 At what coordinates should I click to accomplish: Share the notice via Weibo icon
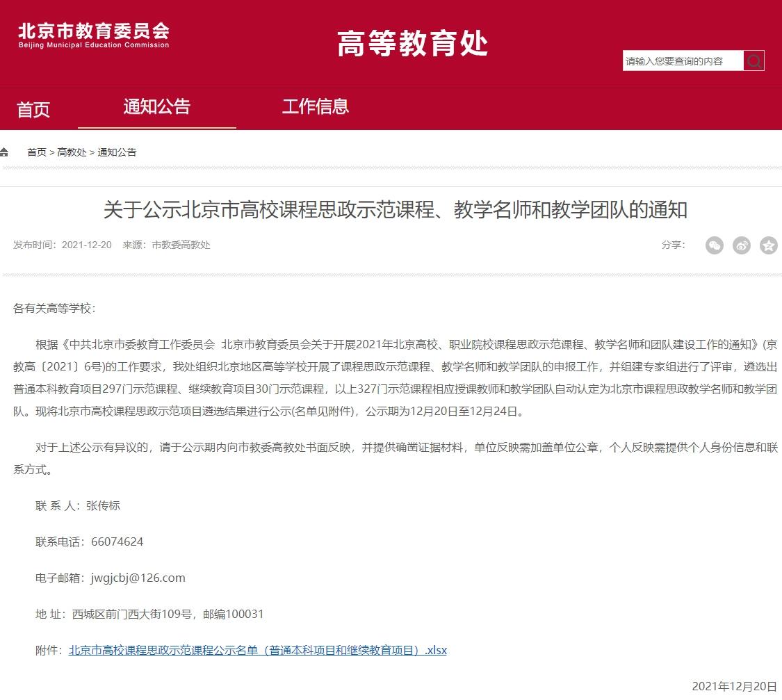[742, 245]
